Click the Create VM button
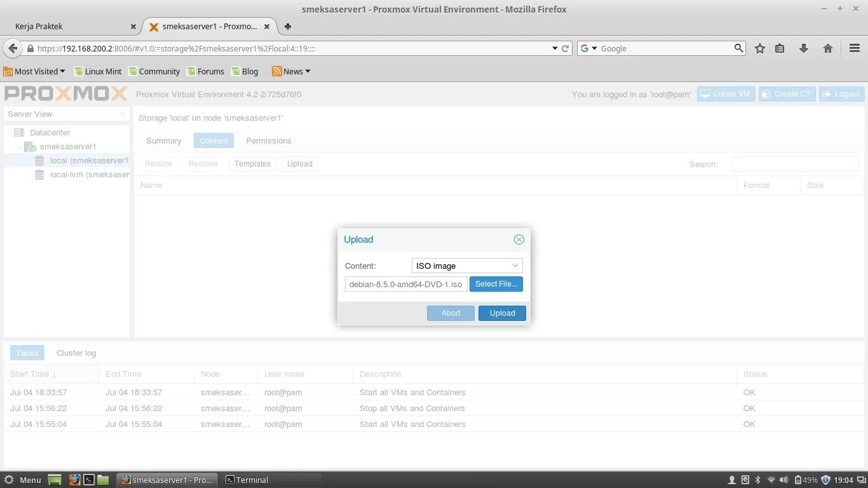Image resolution: width=868 pixels, height=488 pixels. (x=725, y=94)
